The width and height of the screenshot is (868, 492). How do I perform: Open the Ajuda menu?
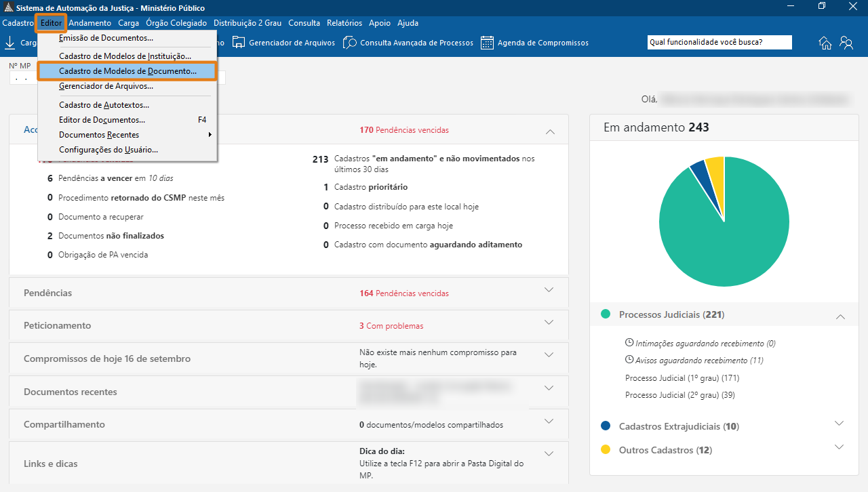(408, 23)
